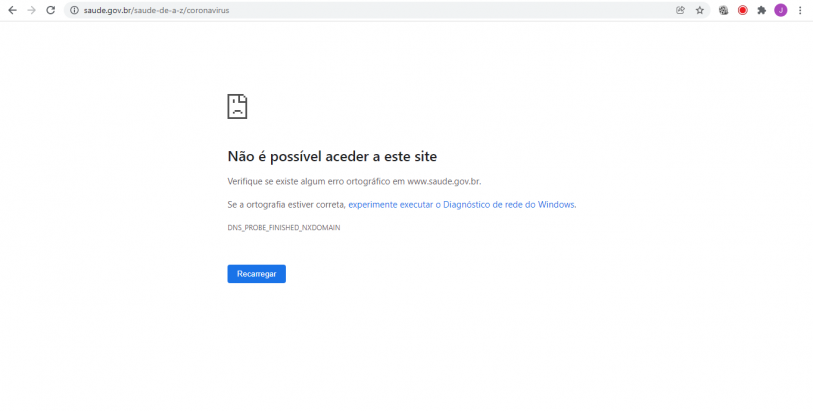Click the red record extension icon
Screen dimensions: 813x411
[742, 10]
